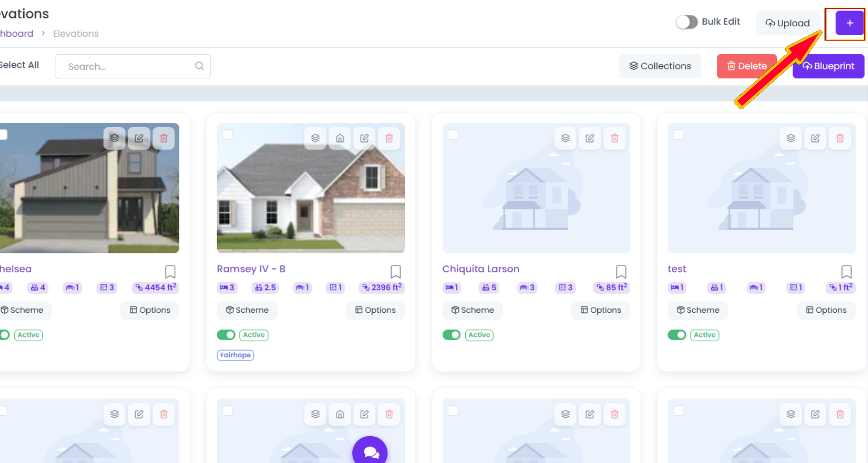Open the Chiquita Larson placeholder thumbnail
Viewport: 868px width, 463px height.
click(x=536, y=188)
